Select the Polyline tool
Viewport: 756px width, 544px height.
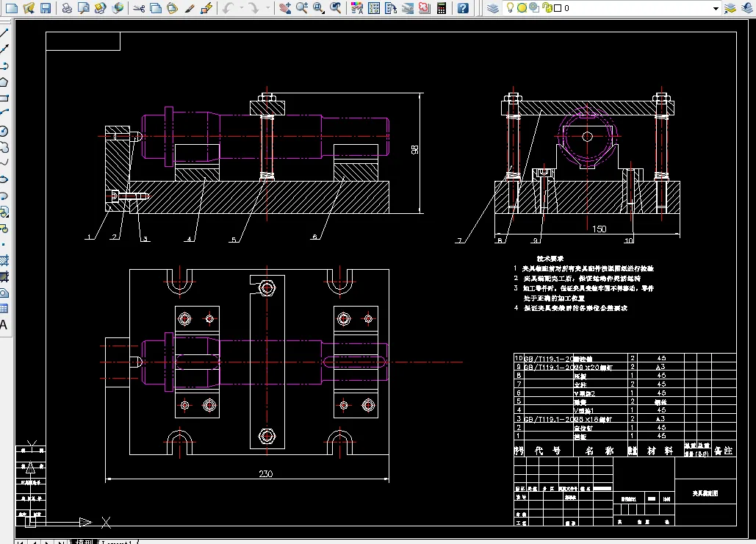coord(4,65)
